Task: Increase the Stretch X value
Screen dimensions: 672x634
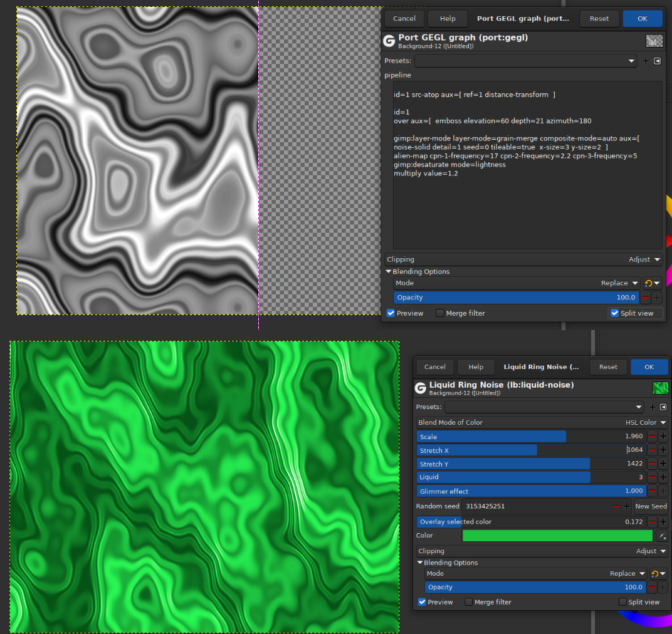Action: 663,450
